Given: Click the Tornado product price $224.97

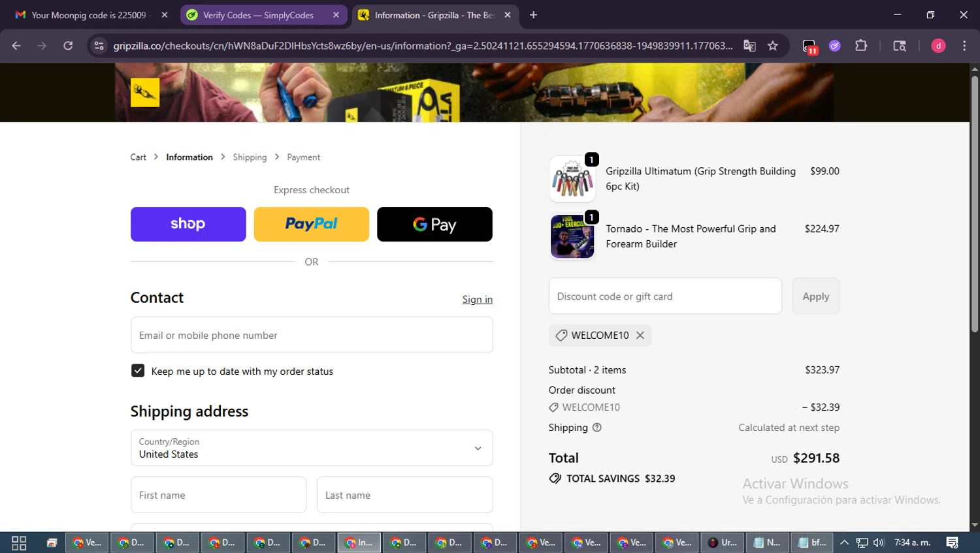Looking at the screenshot, I should (x=822, y=229).
